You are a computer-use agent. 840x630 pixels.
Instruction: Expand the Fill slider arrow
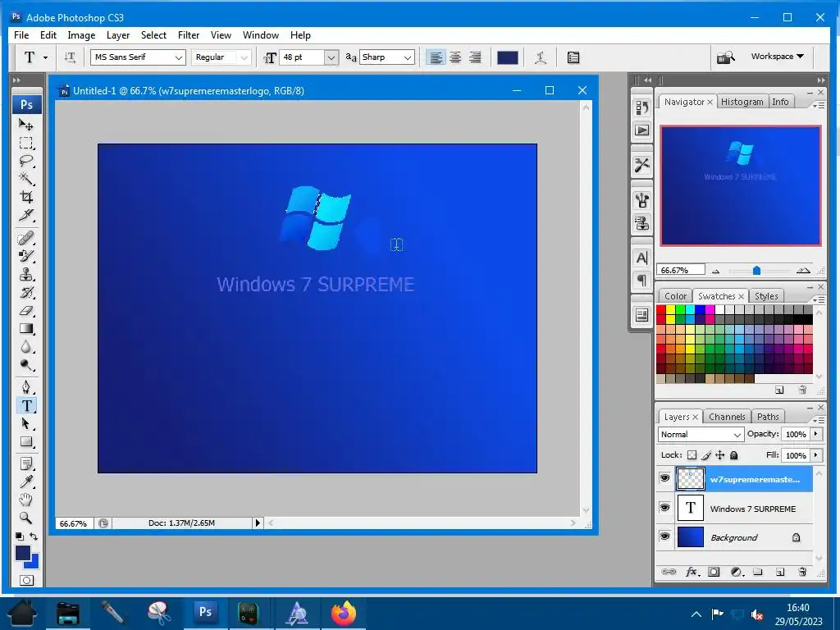816,455
